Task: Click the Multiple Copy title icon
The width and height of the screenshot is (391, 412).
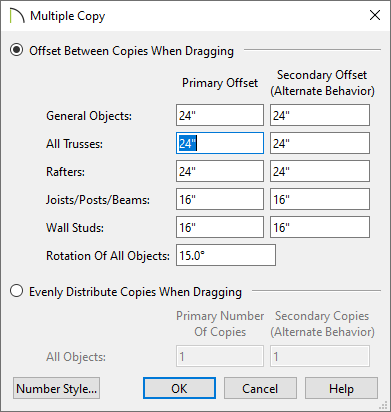Action: point(17,16)
